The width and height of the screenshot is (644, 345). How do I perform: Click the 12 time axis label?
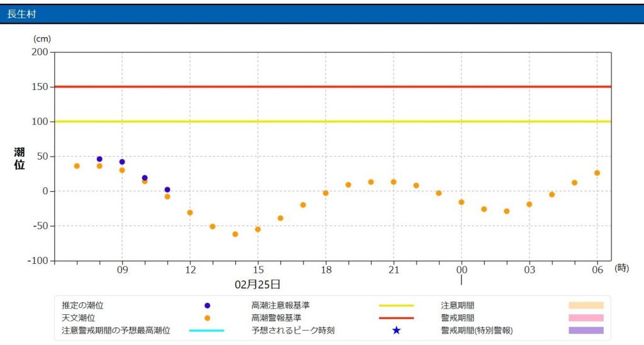pos(190,270)
